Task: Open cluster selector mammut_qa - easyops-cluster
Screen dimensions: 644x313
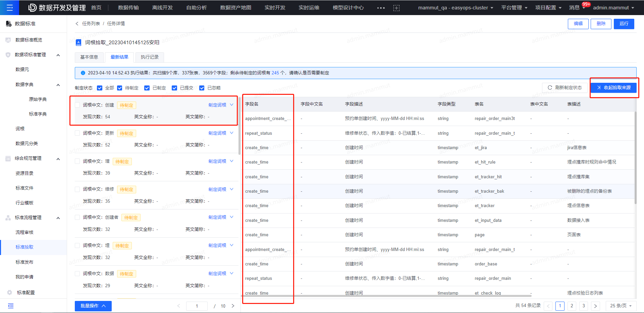Action: point(455,7)
